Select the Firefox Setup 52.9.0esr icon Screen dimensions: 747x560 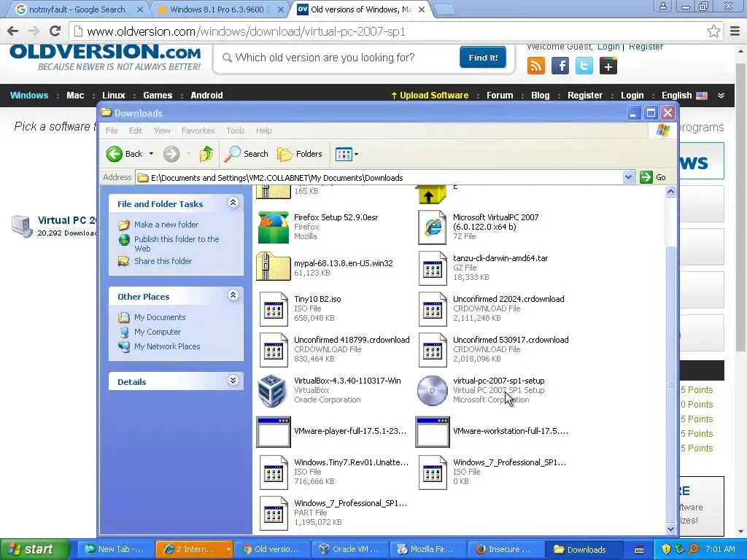tap(273, 227)
